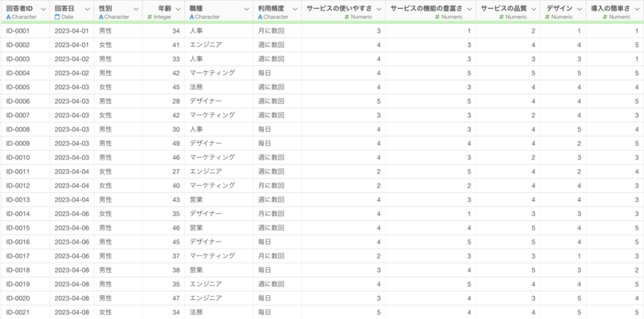Click the Date calendar icon under 回答日
The height and width of the screenshot is (319, 644).
[57, 17]
